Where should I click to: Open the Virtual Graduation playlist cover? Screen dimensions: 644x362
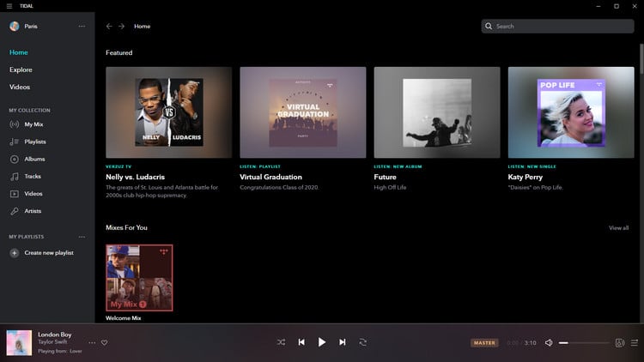(x=303, y=112)
